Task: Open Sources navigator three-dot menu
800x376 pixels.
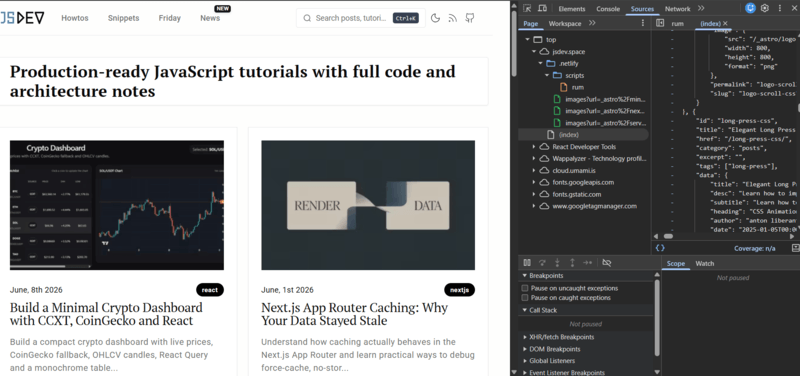Action: [x=643, y=23]
